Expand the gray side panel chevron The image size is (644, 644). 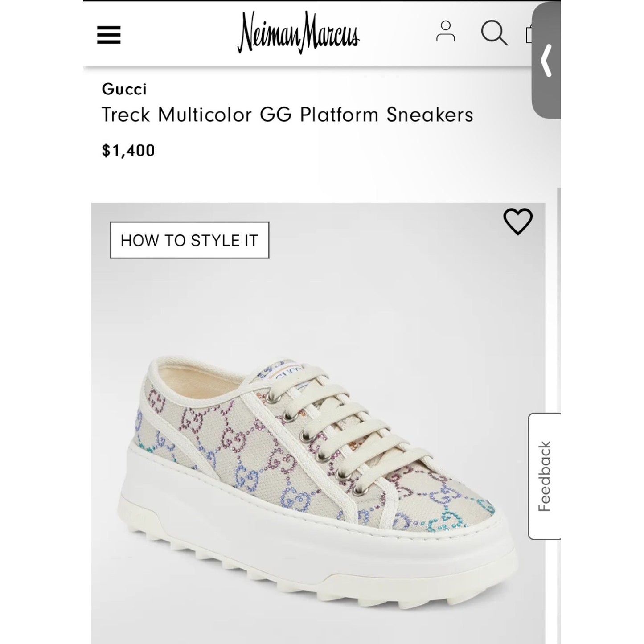coord(546,61)
